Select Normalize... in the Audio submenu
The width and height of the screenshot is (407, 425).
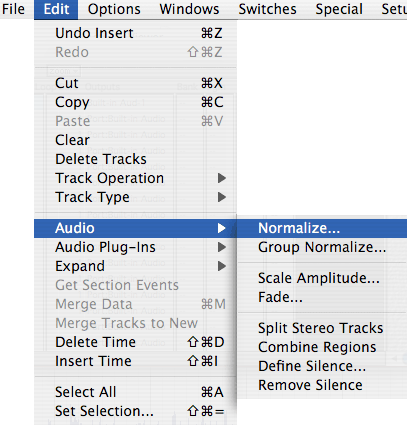(322, 228)
